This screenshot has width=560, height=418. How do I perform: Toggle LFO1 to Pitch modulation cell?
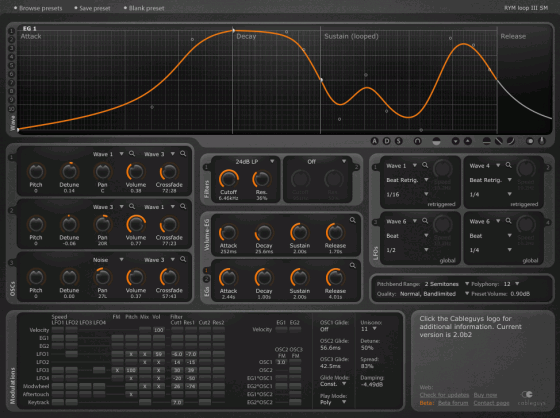[x=131, y=354]
